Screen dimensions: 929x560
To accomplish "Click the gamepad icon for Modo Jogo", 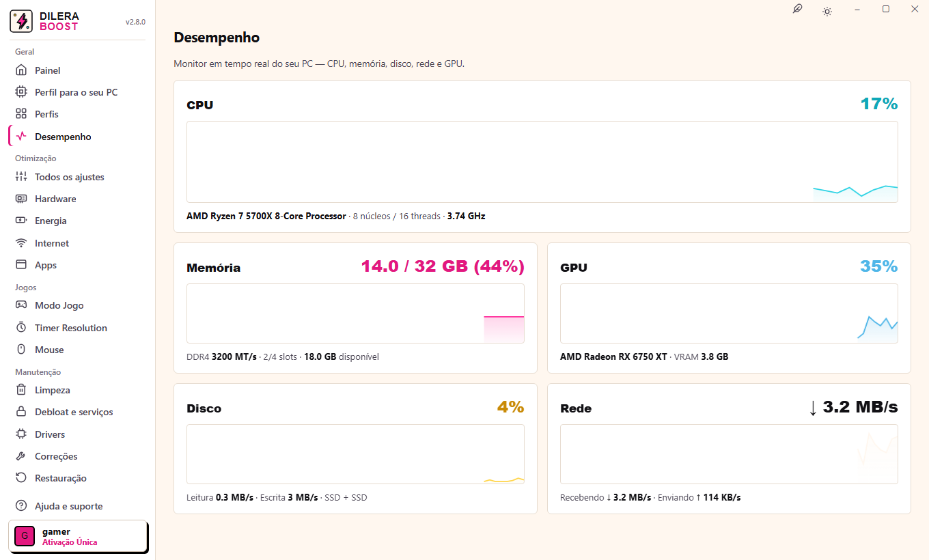I will (21, 305).
